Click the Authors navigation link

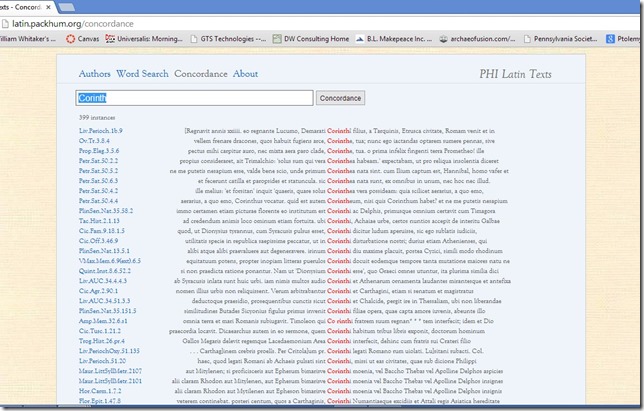[94, 74]
